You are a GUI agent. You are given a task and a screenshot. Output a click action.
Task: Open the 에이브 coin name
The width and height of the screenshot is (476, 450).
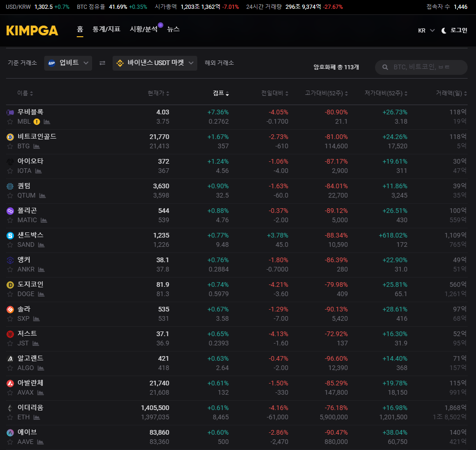tap(27, 432)
